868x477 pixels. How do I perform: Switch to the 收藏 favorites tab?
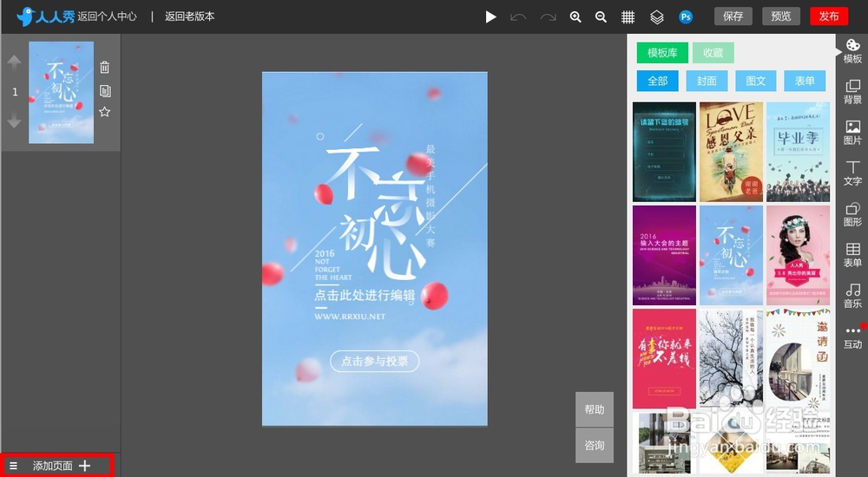click(x=713, y=53)
